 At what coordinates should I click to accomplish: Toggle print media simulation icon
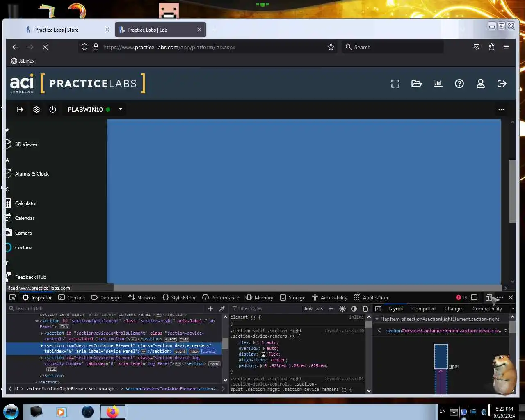click(365, 309)
